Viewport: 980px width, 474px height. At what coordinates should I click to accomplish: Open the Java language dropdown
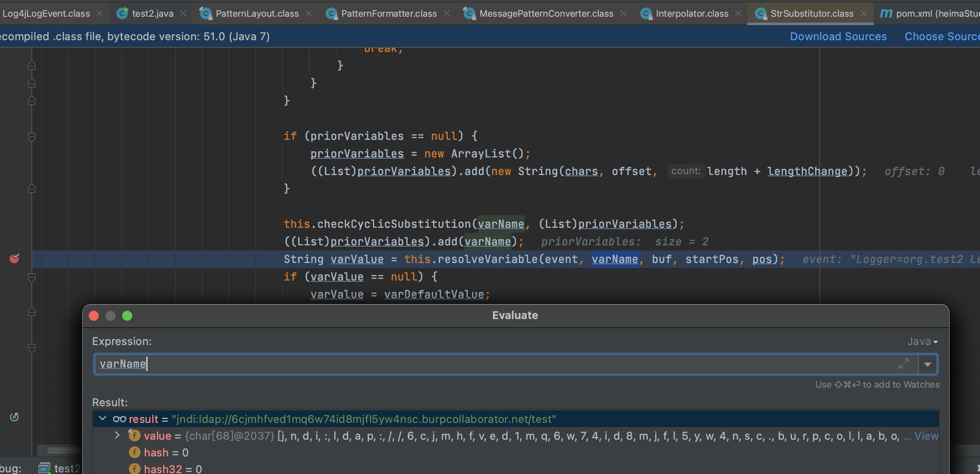(922, 342)
